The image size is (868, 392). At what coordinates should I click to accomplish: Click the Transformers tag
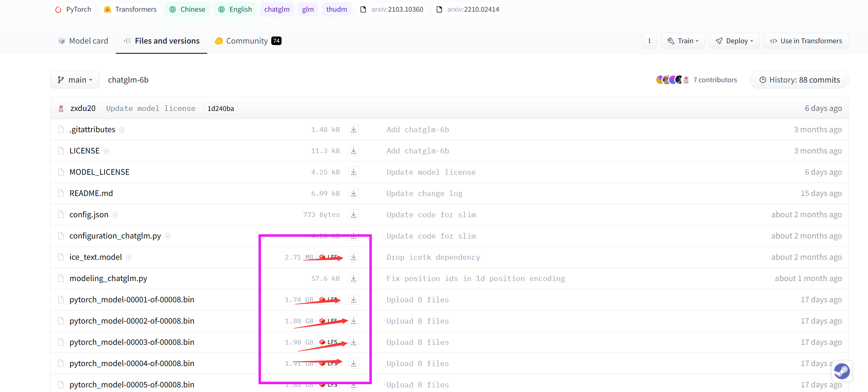tap(130, 9)
